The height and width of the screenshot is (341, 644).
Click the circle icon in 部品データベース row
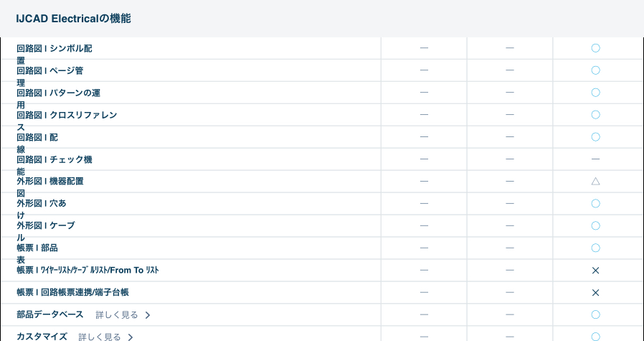coord(595,314)
